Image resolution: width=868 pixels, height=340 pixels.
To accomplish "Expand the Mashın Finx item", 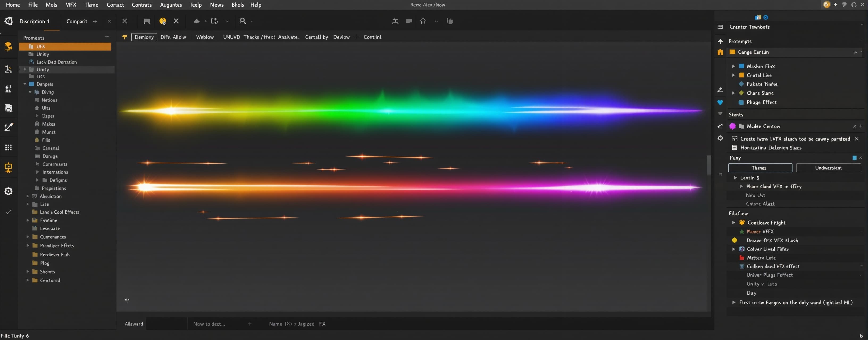I will point(733,66).
